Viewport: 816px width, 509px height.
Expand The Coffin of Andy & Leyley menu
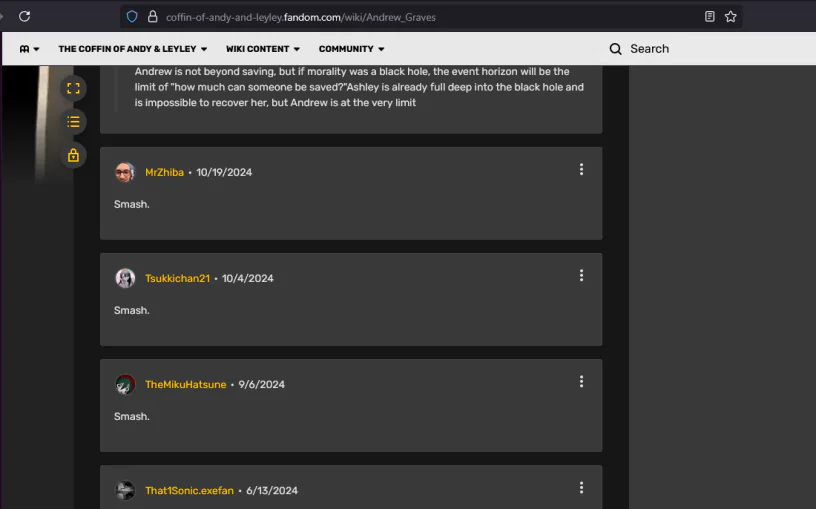133,49
